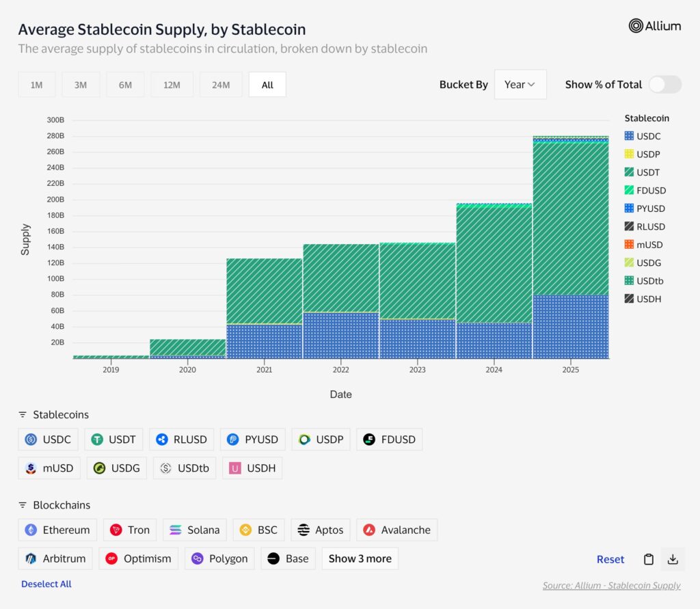The width and height of the screenshot is (700, 609).
Task: Toggle the PYUSD stablecoin filter
Action: (252, 439)
